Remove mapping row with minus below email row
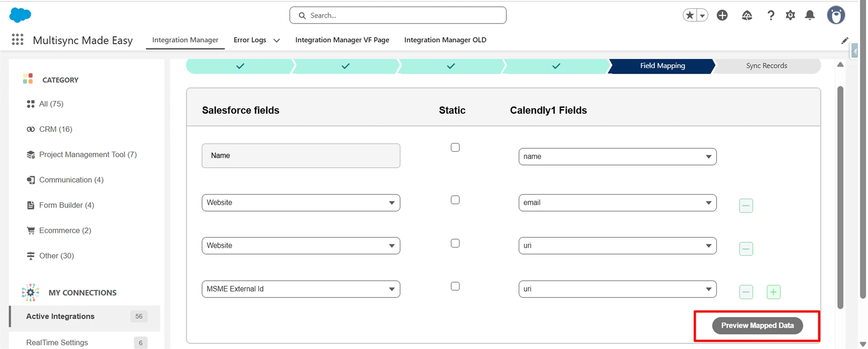Viewport: 868px width, 349px height. (746, 249)
